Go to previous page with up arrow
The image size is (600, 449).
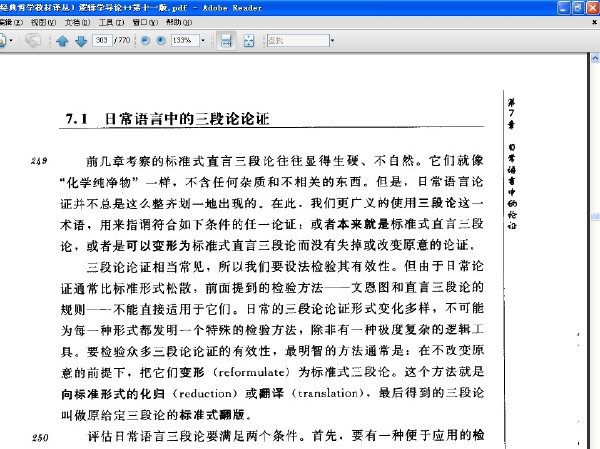tap(62, 41)
